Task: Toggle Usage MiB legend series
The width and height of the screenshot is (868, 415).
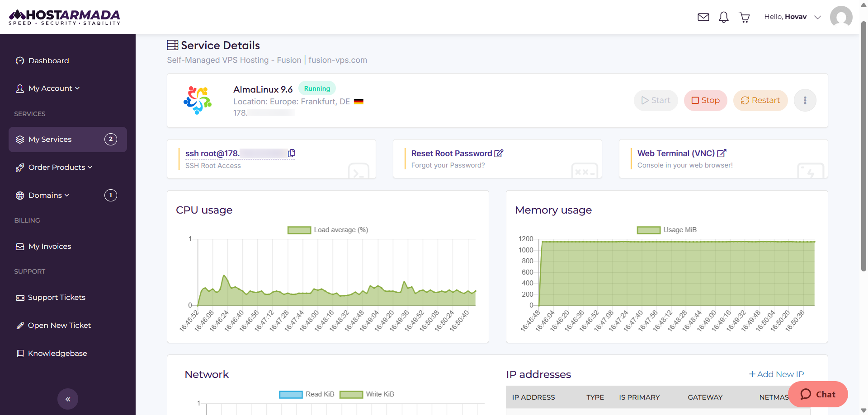Action: [667, 230]
